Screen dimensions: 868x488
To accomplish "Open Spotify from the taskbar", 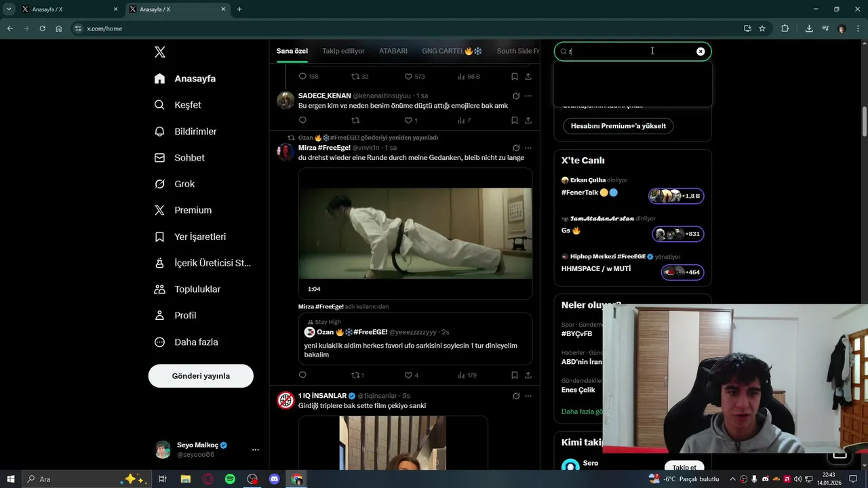I will pyautogui.click(x=230, y=479).
